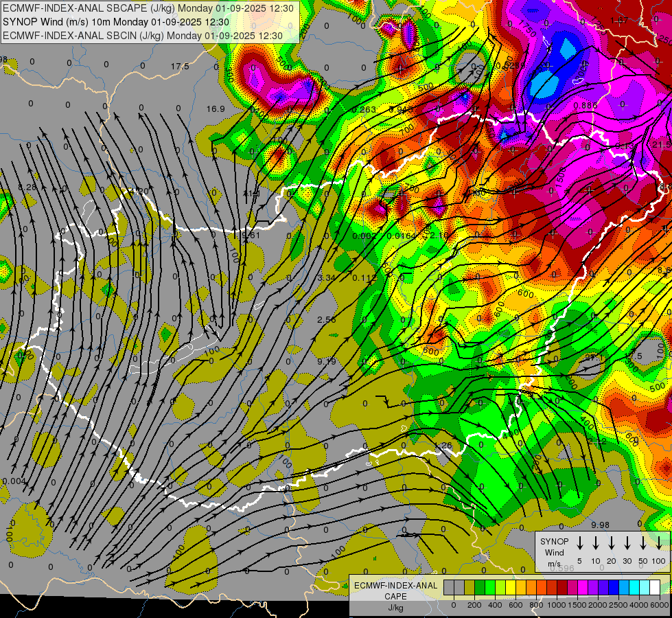Pick the purple swatch left of 2000 tick
672x618 pixels.
coord(594,587)
